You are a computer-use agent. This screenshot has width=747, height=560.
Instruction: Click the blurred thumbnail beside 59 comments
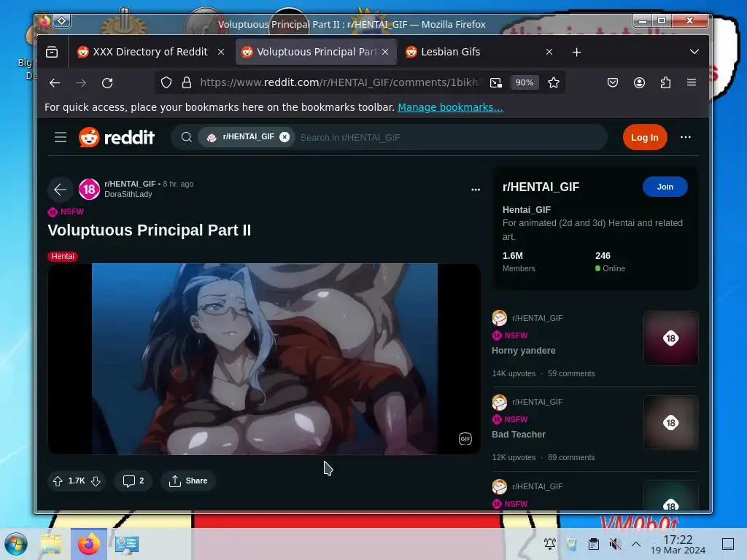[x=671, y=338]
